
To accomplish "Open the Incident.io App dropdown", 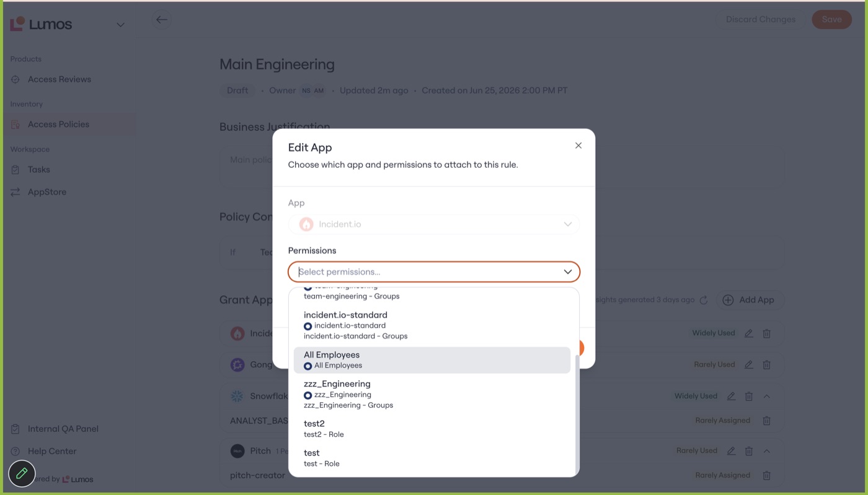I will tap(434, 224).
